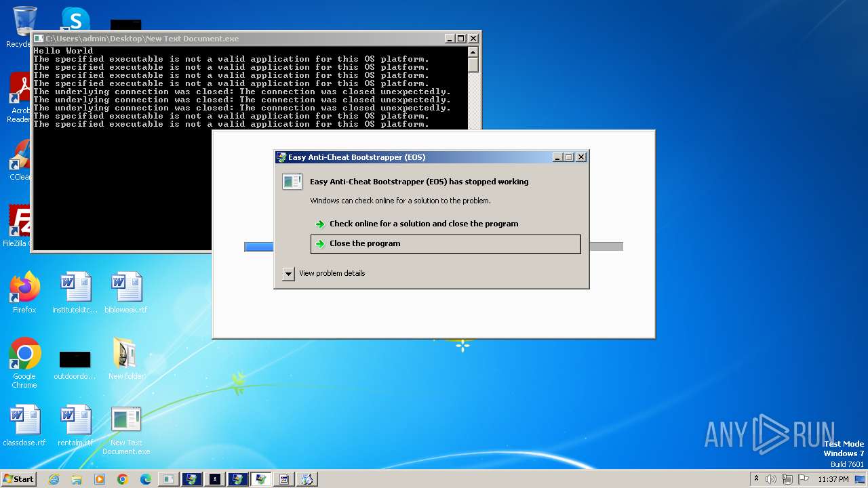Open the Skype desktop shortcut

[75, 18]
